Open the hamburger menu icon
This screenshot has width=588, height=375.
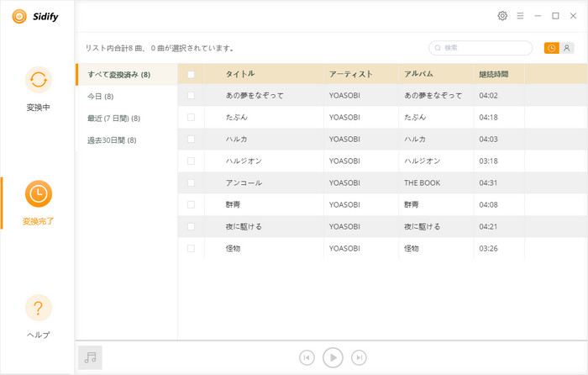point(520,16)
